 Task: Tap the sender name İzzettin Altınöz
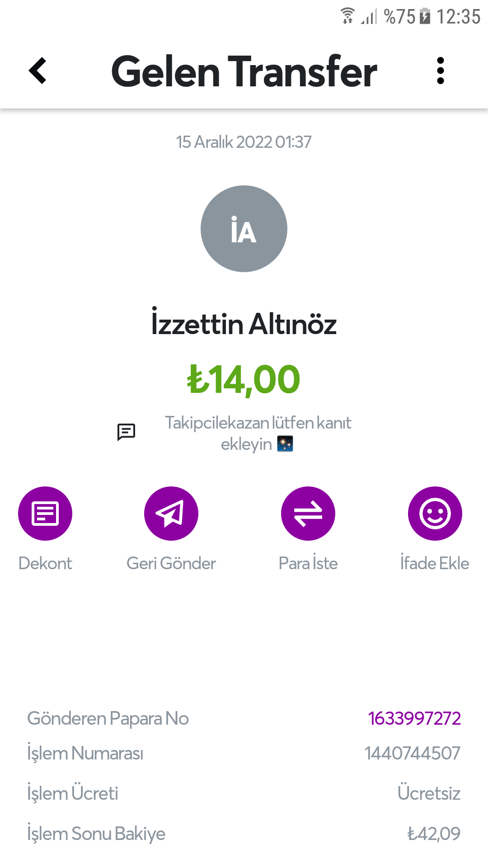(244, 324)
